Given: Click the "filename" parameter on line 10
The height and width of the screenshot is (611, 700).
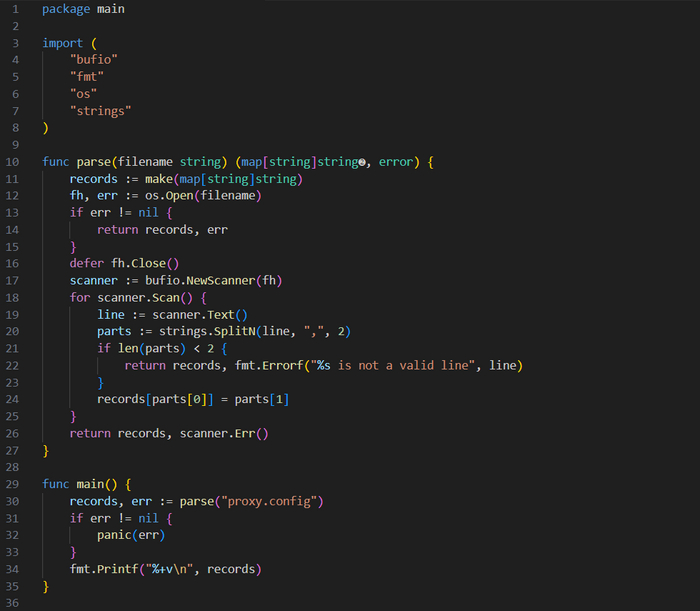Looking at the screenshot, I should [x=145, y=162].
